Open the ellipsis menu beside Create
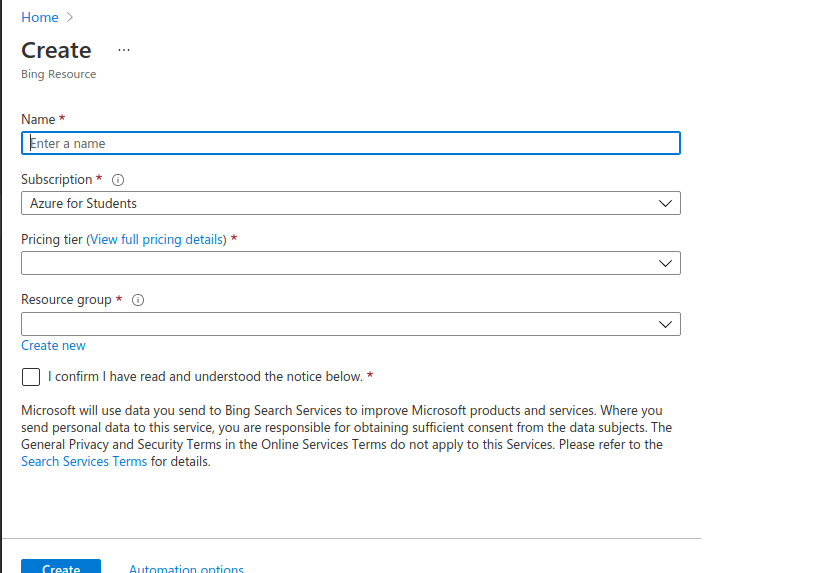 click(124, 50)
